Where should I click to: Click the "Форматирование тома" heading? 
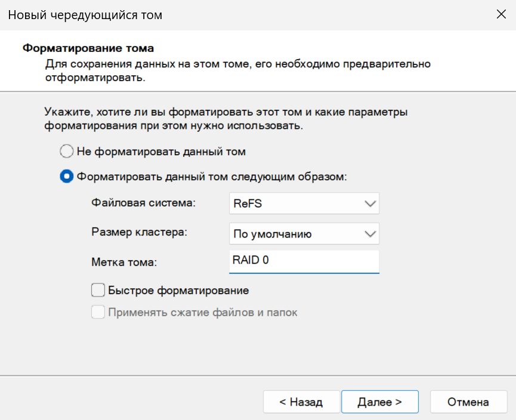click(88, 48)
